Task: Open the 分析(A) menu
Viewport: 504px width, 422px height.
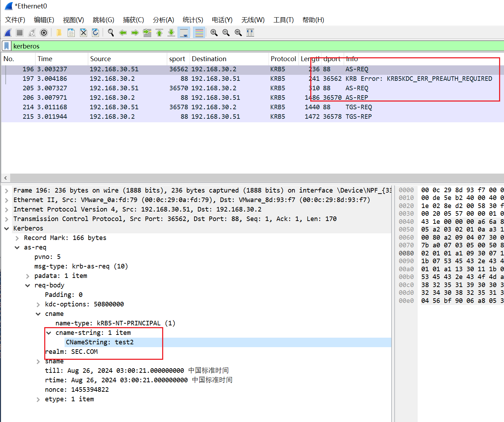Action: point(163,20)
